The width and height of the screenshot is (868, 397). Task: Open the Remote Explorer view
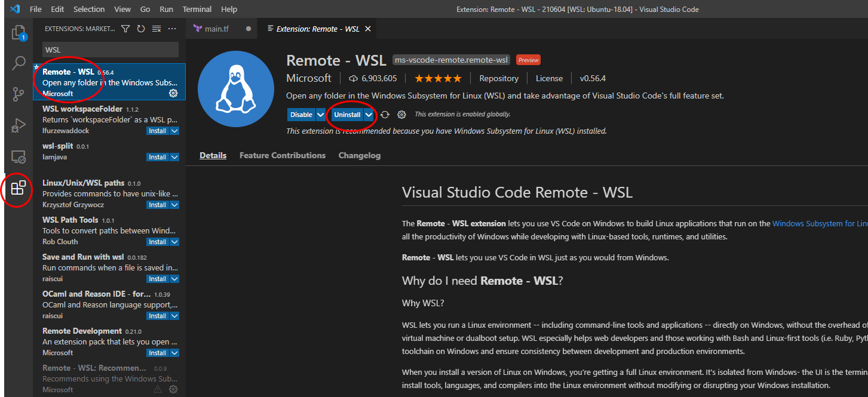[x=19, y=157]
